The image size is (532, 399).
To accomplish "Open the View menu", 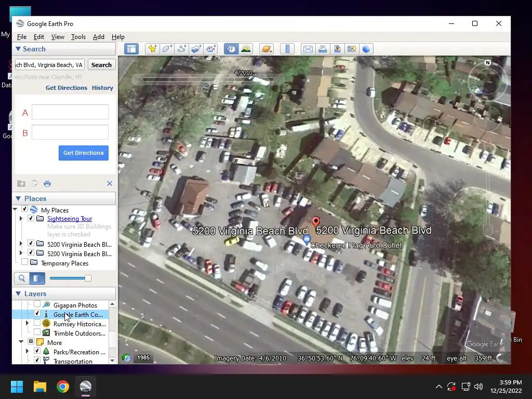I will tap(58, 37).
